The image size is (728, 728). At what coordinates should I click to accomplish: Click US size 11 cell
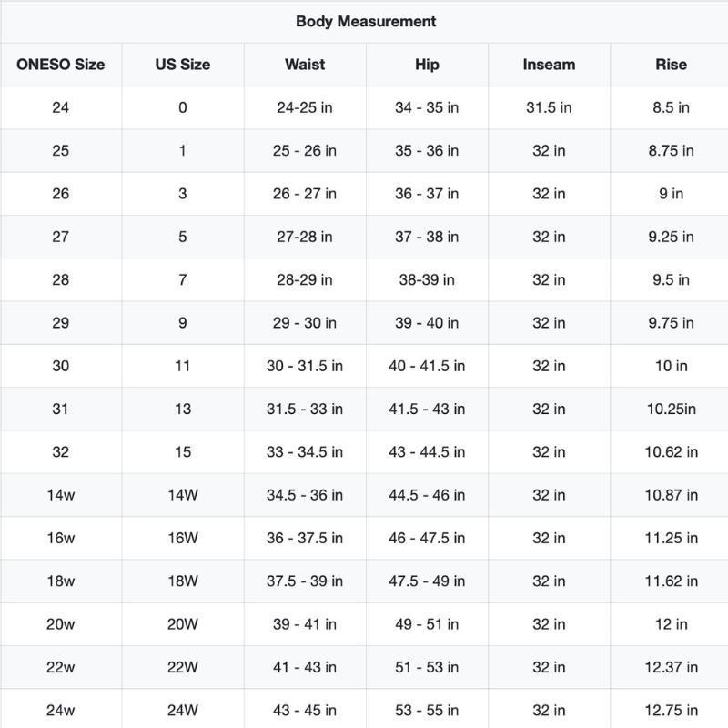coord(182,366)
